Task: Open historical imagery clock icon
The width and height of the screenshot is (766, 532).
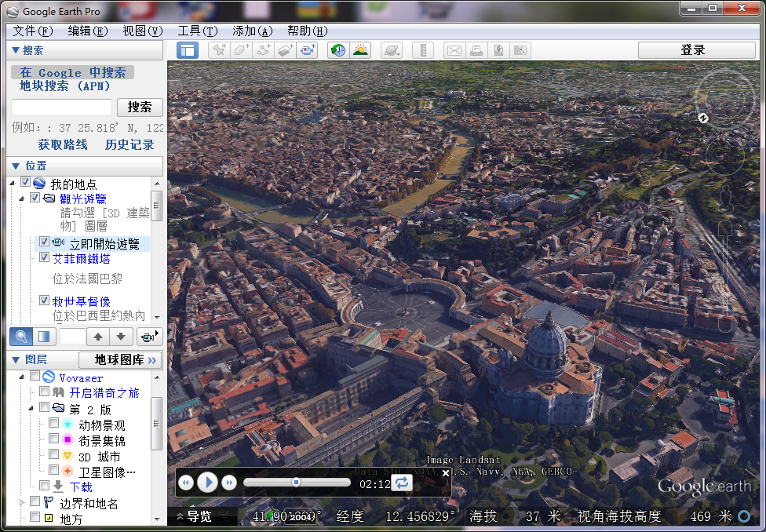Action: point(337,50)
